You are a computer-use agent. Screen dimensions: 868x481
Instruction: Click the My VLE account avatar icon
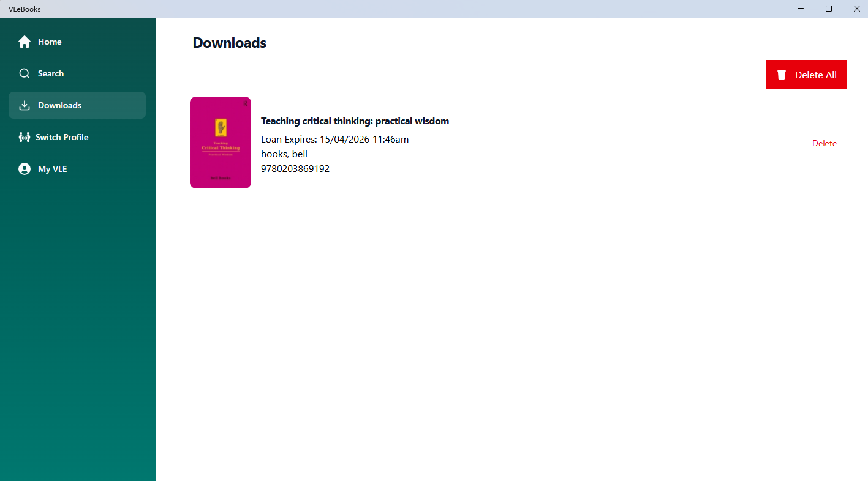click(x=25, y=168)
